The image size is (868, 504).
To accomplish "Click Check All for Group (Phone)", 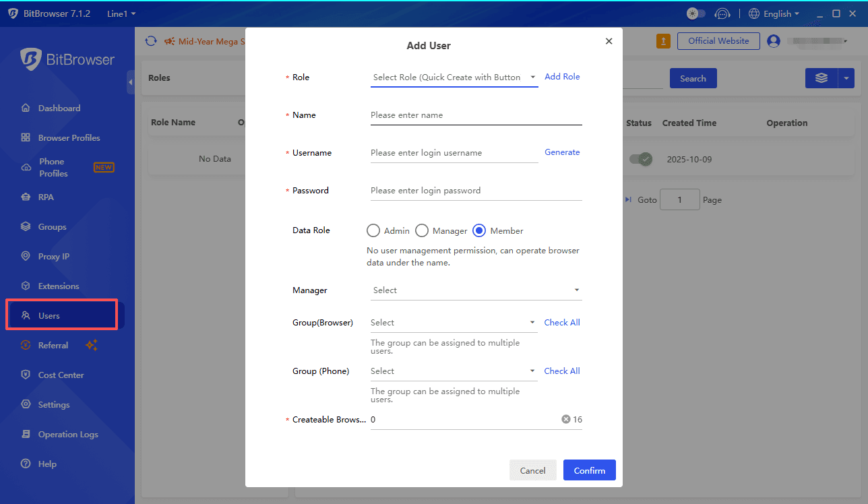I will tap(562, 371).
